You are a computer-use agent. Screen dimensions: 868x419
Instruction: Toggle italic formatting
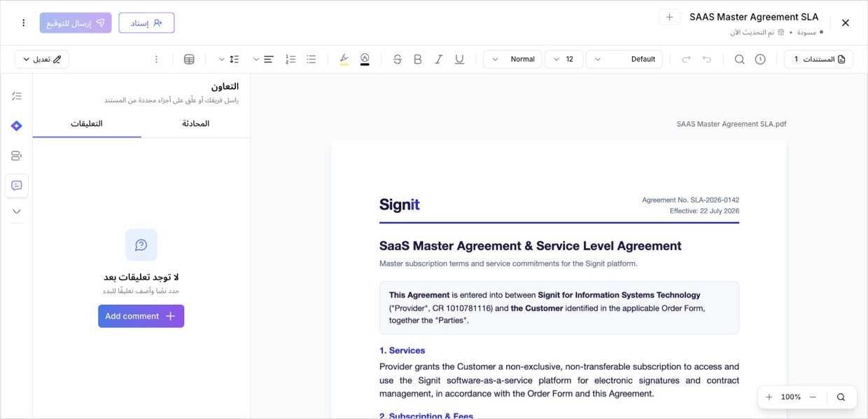coord(439,60)
